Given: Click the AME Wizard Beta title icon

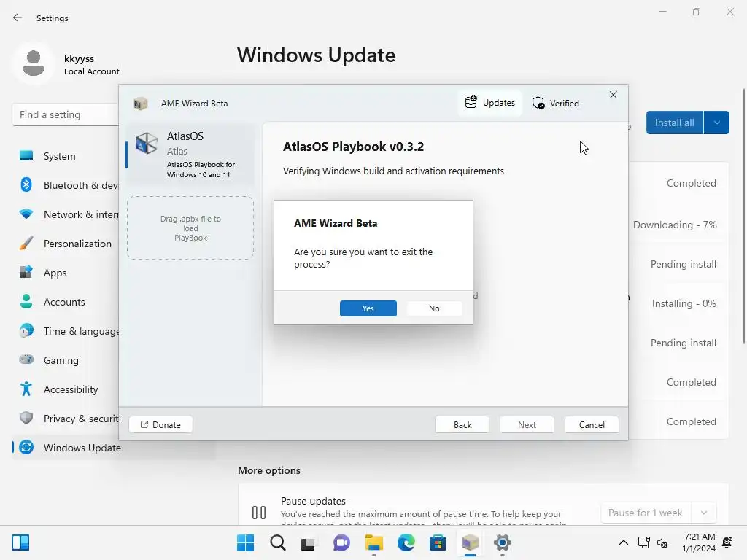Looking at the screenshot, I should 141,104.
